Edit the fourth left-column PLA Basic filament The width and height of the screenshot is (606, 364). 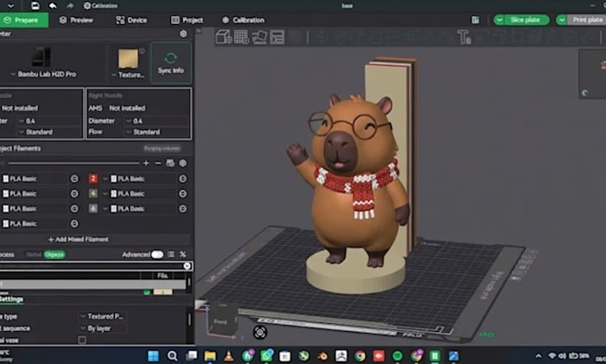75,223
